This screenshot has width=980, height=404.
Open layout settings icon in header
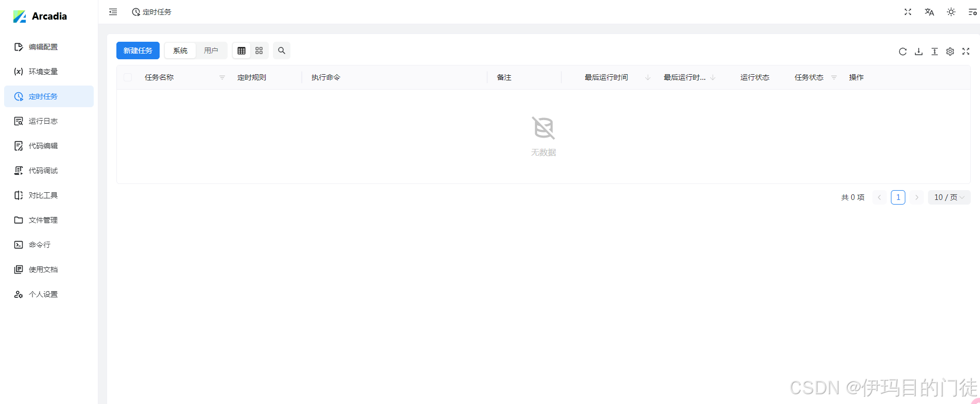pos(973,12)
